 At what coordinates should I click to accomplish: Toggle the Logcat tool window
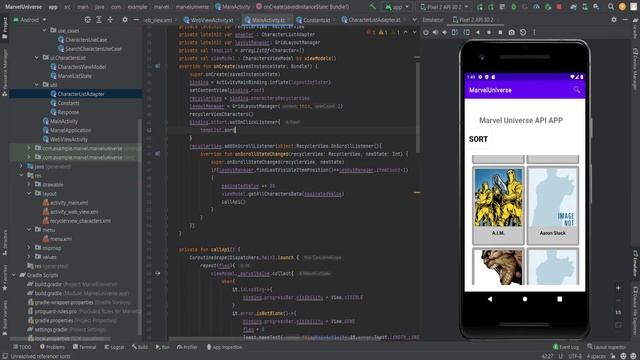tap(114, 347)
